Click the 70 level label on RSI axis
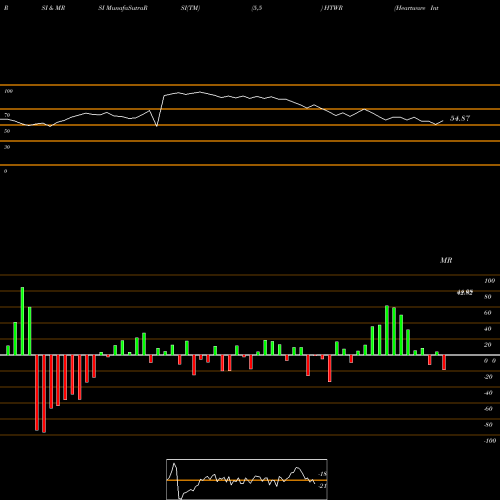Viewport: 500px width, 500px height. click(x=7, y=115)
